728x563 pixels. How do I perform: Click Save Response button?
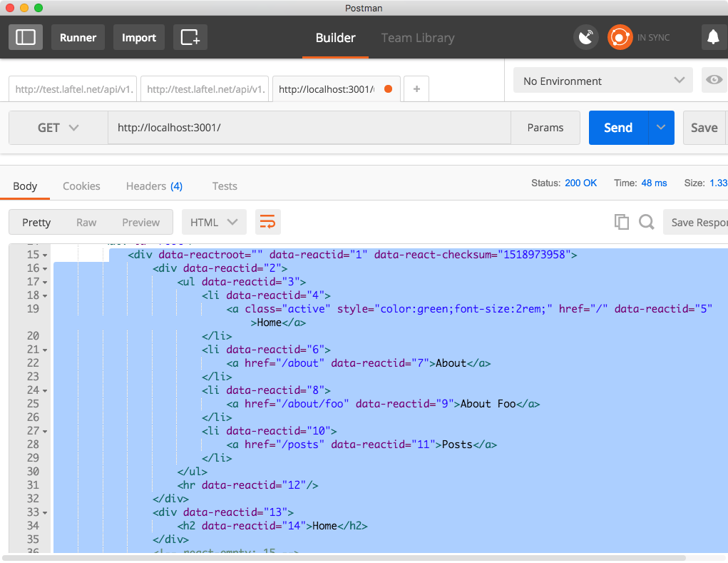click(x=695, y=222)
